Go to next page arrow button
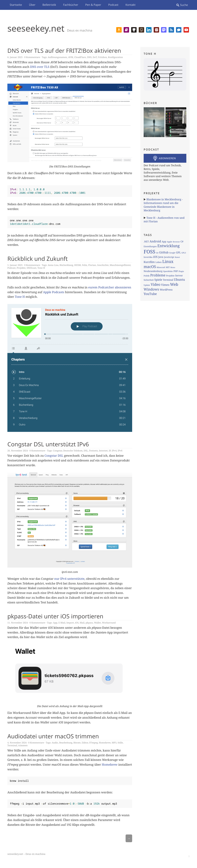Viewport: 197px width, 868px height. tap(129, 838)
